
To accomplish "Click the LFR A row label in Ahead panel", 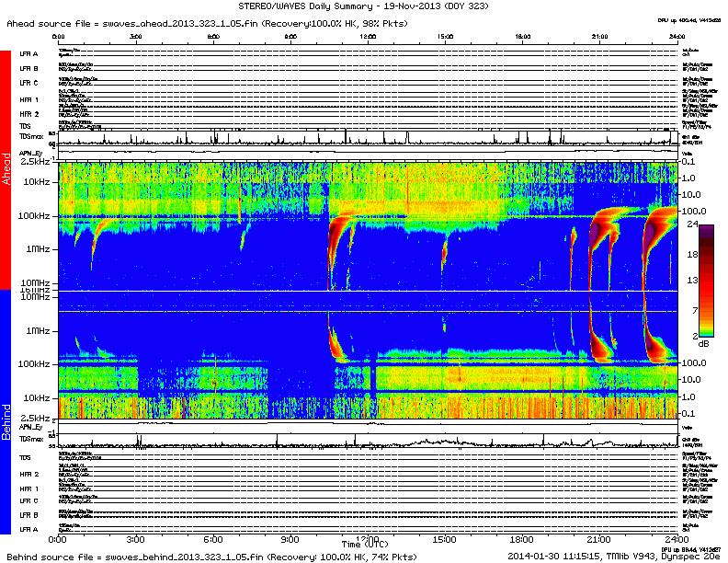I will click(x=28, y=54).
